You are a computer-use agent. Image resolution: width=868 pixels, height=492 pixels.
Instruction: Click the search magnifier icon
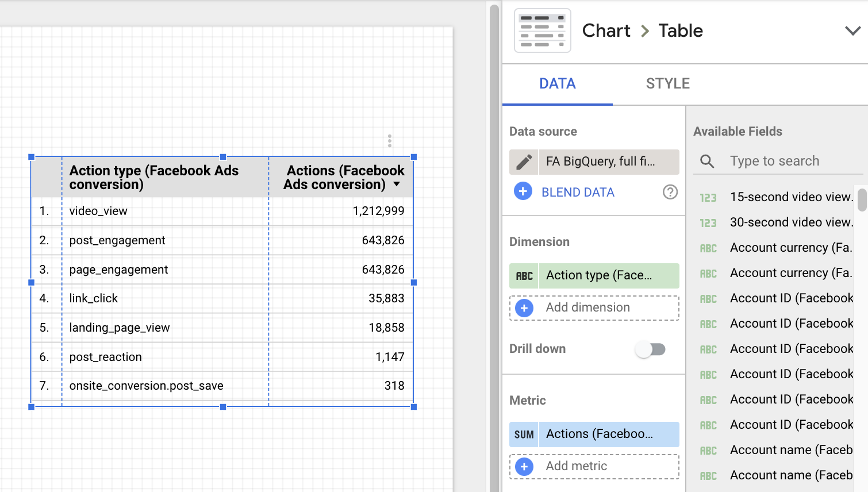coord(707,162)
